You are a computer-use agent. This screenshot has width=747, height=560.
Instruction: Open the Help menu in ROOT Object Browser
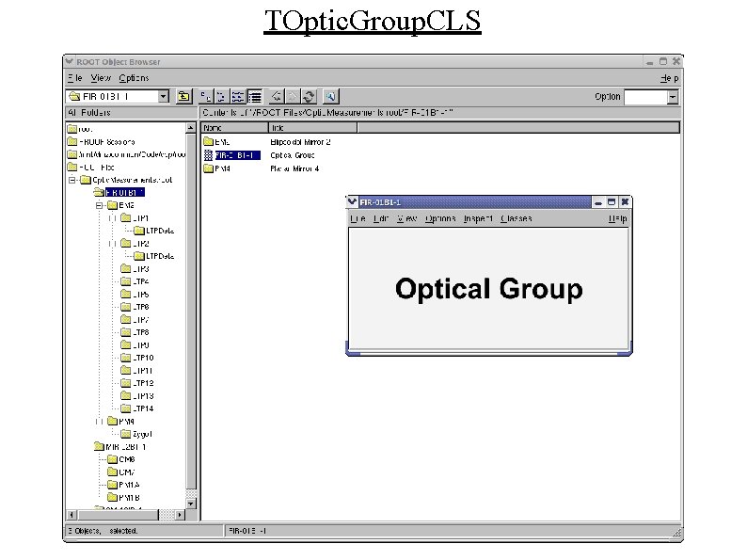coord(669,78)
